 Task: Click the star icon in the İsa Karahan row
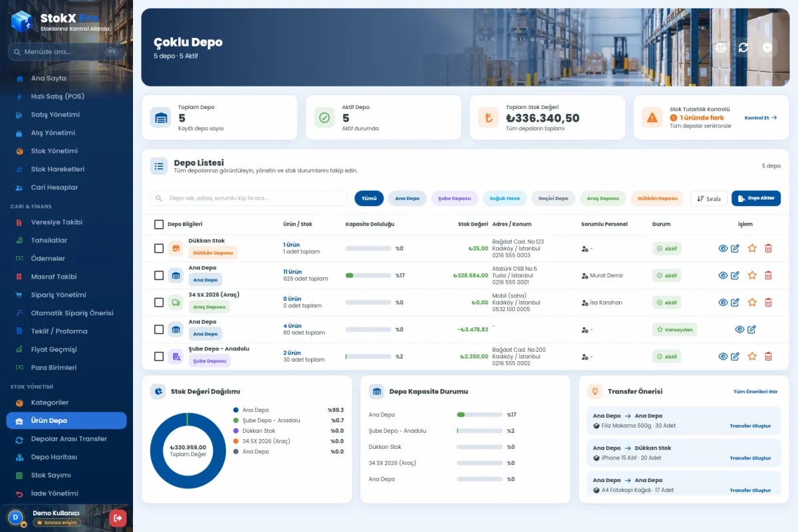(x=752, y=302)
